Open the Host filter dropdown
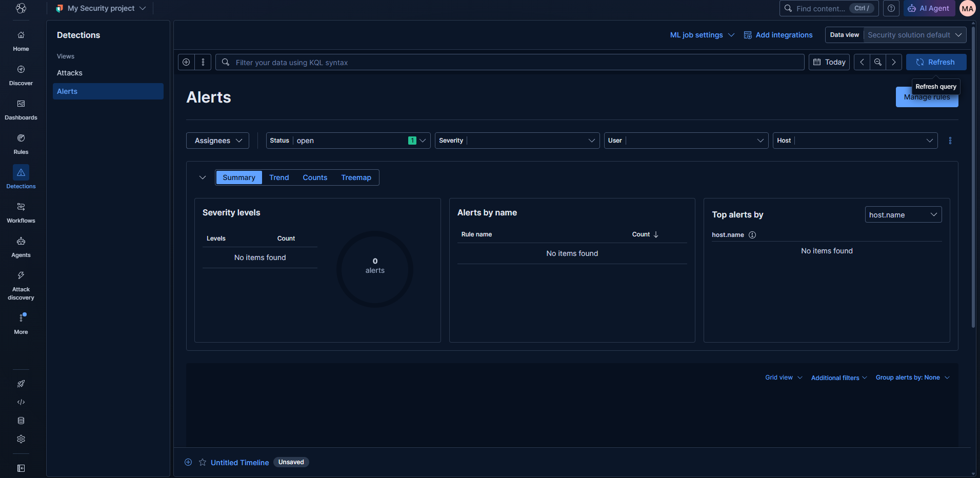Viewport: 980px width, 478px height. [855, 141]
